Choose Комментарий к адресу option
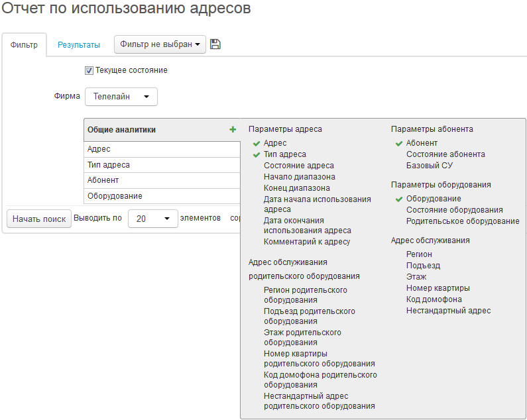The width and height of the screenshot is (527, 420). pos(307,242)
